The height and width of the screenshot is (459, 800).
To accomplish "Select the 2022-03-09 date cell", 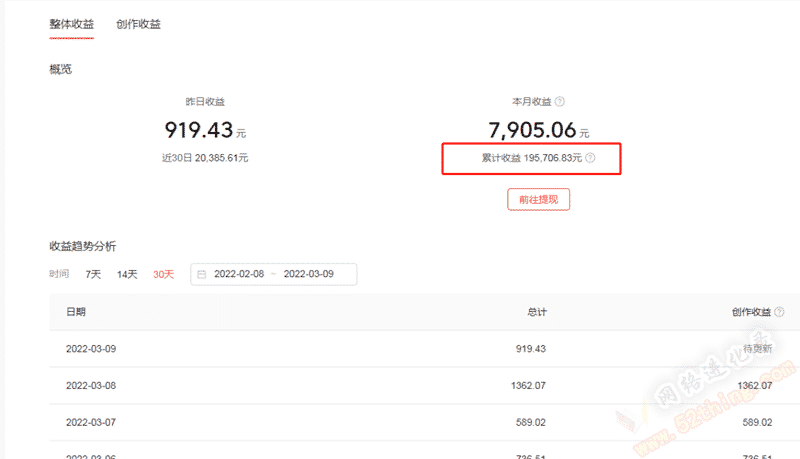I will [x=91, y=349].
